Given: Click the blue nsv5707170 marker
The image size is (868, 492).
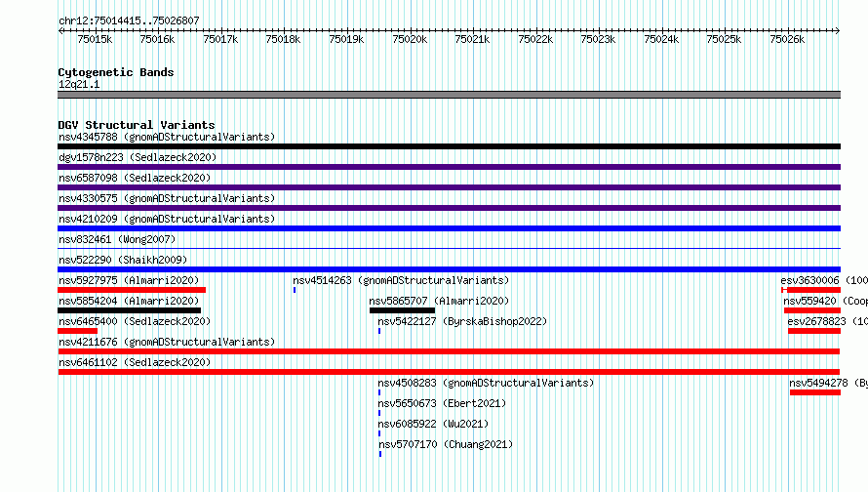Looking at the screenshot, I should coord(380,454).
